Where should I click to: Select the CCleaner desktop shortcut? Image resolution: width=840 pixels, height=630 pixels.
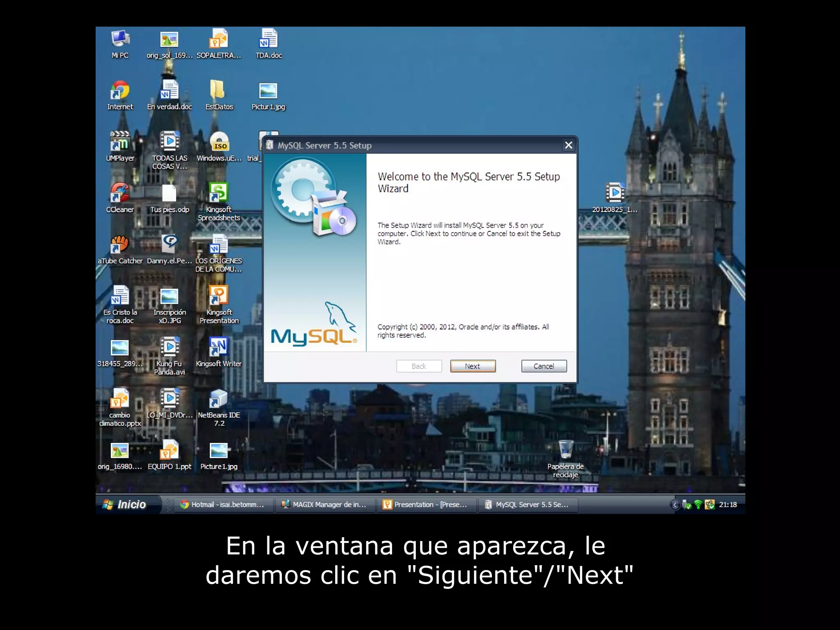point(120,199)
